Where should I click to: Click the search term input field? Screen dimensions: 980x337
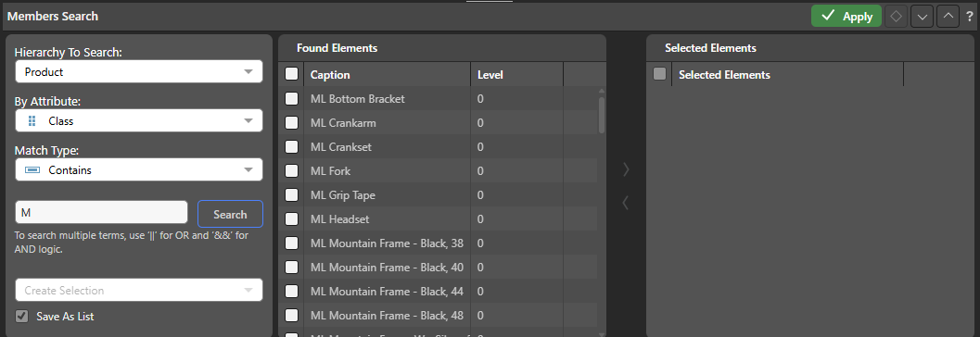(x=101, y=212)
